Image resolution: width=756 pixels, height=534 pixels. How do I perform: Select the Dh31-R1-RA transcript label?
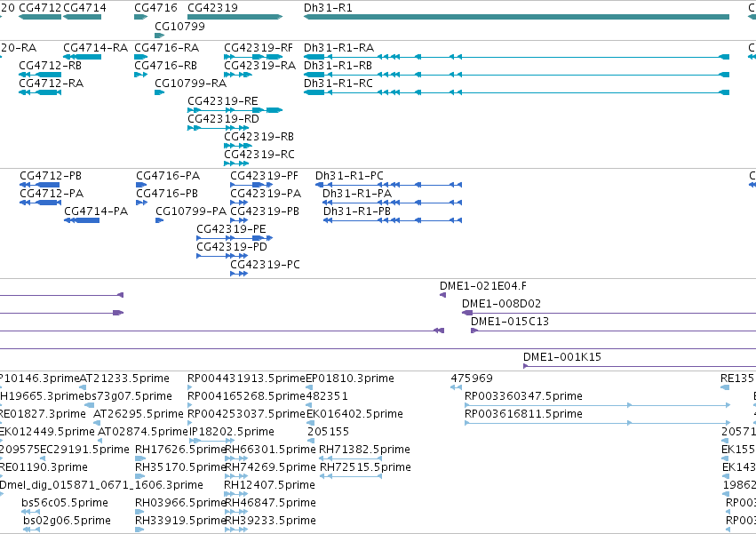pos(339,48)
